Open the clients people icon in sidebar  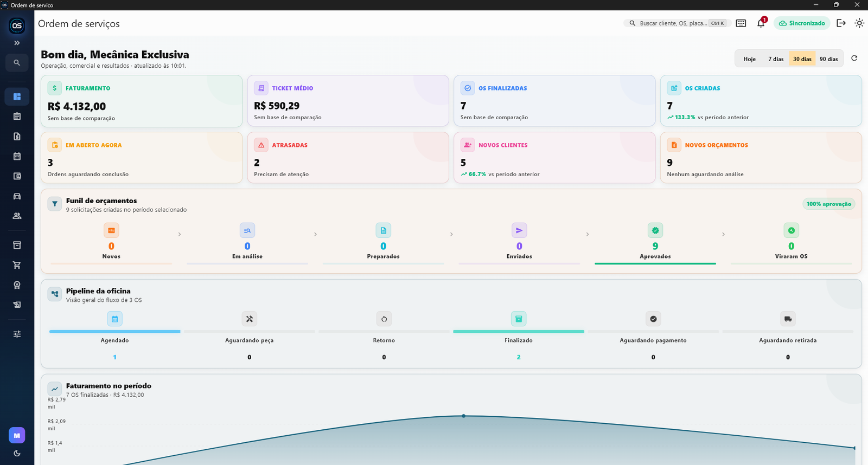coord(17,216)
